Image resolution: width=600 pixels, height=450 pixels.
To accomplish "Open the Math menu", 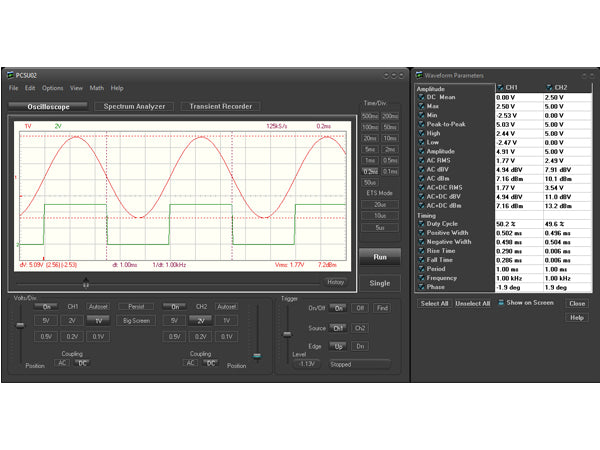I will pyautogui.click(x=97, y=88).
